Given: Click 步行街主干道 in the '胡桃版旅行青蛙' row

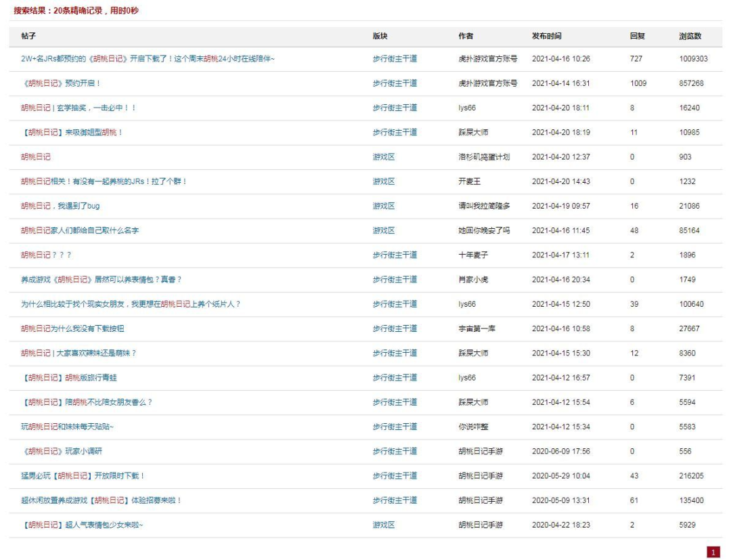Looking at the screenshot, I should pos(395,378).
